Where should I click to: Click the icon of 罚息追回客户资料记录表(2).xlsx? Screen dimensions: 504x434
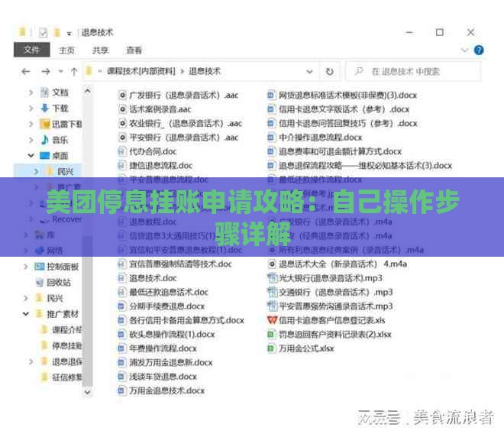271,334
